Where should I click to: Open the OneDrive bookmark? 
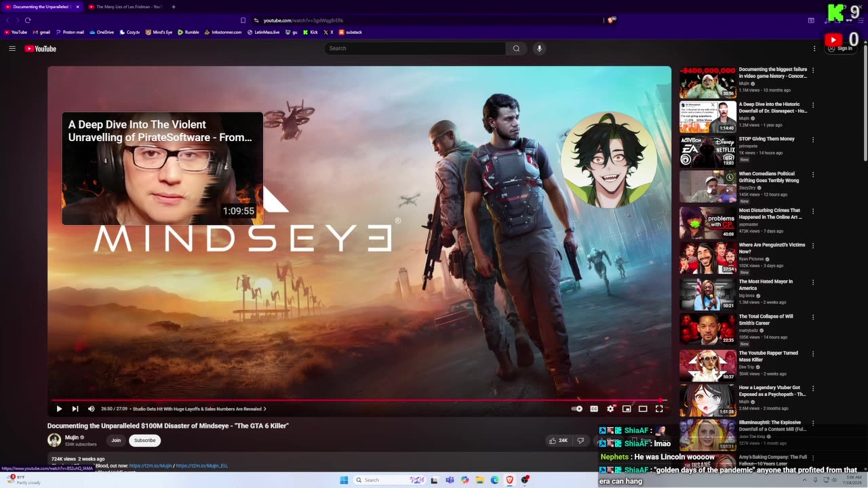coord(102,32)
